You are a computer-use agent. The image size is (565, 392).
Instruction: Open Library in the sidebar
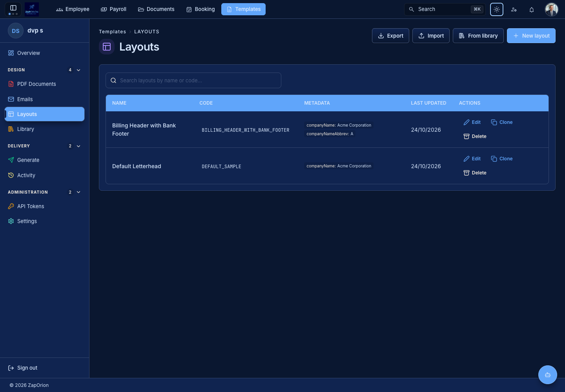[44, 129]
